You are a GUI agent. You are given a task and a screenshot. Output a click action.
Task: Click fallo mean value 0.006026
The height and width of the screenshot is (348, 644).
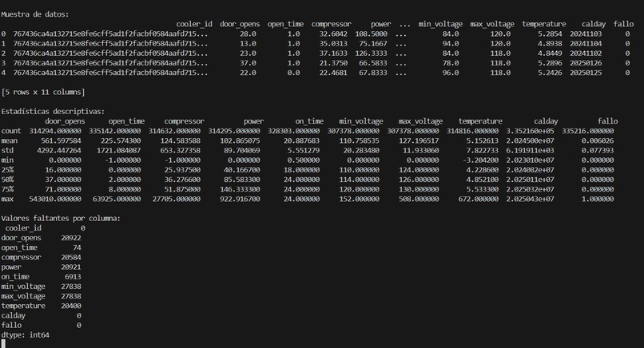point(598,140)
